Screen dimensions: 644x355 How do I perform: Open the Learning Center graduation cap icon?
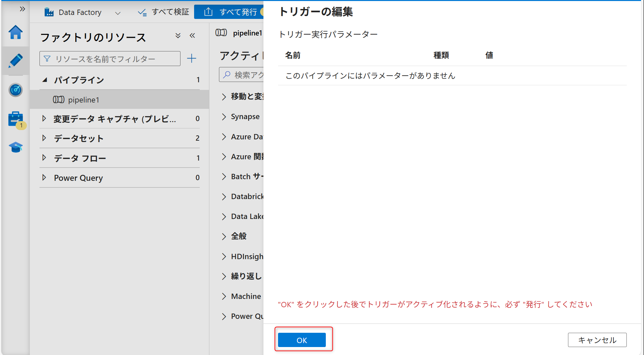(15, 147)
